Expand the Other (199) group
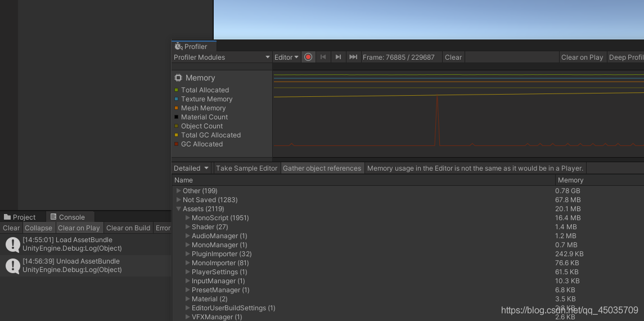This screenshot has width=644, height=321. [x=179, y=191]
